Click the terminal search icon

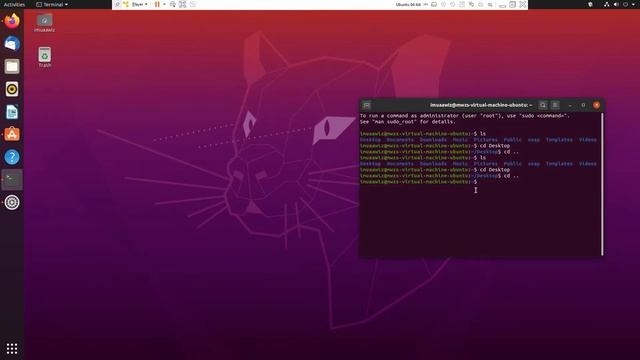tap(542, 105)
